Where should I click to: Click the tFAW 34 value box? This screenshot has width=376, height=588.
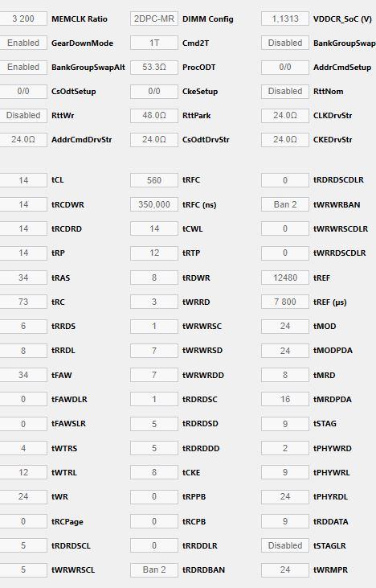tap(23, 375)
